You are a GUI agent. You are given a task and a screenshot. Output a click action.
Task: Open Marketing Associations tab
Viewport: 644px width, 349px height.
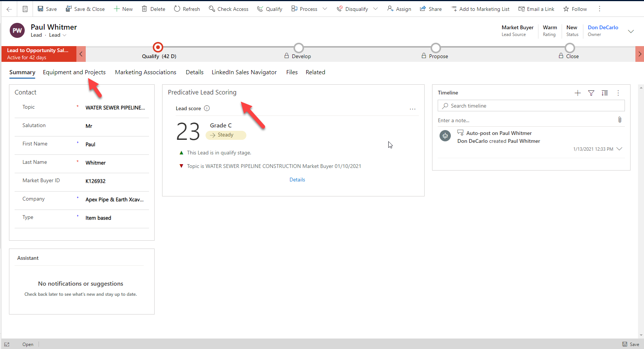pyautogui.click(x=146, y=72)
